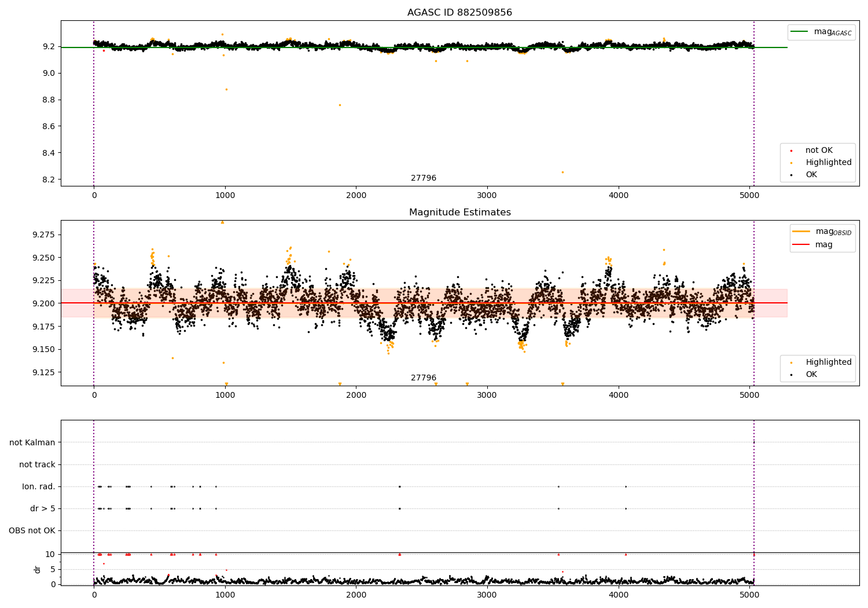Image resolution: width=868 pixels, height=608 pixels.
Task: Click 'OK' in the Magnitude Estimates legend
Action: [x=811, y=375]
